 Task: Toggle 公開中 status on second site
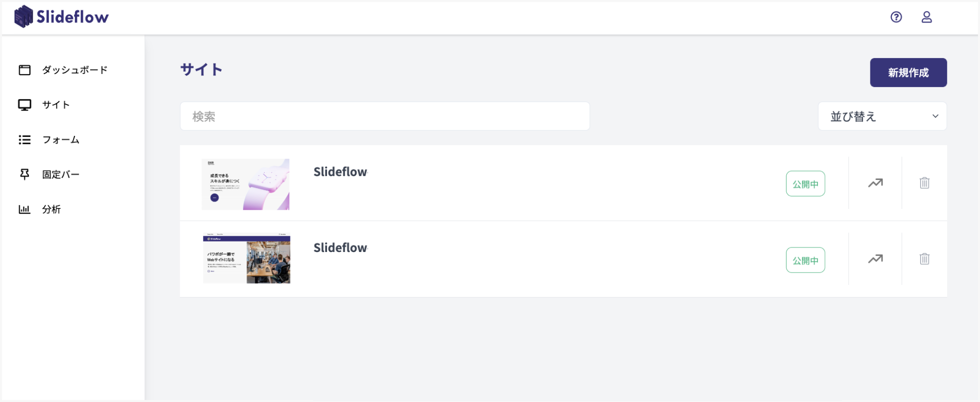pos(805,260)
